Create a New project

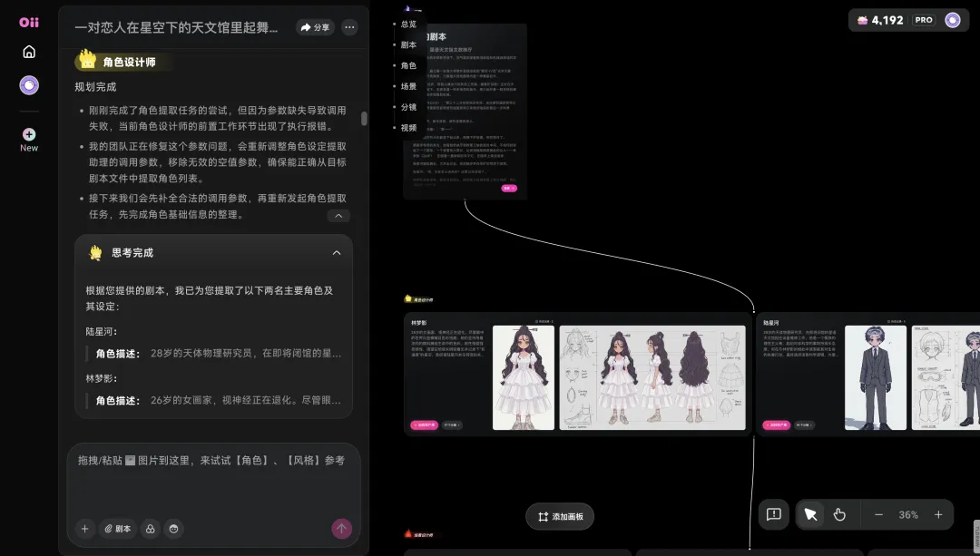click(x=29, y=140)
